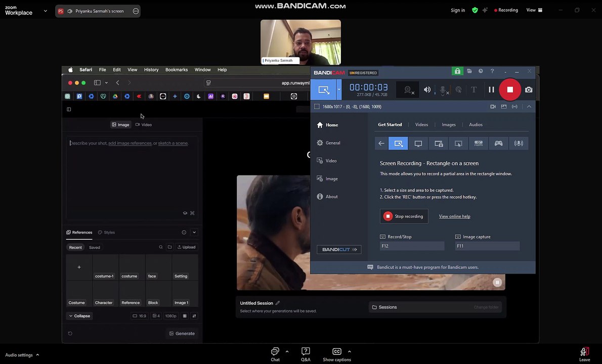The height and width of the screenshot is (364, 602).
Task: Toggle Bandicam mouse click effect
Action: coord(458,89)
